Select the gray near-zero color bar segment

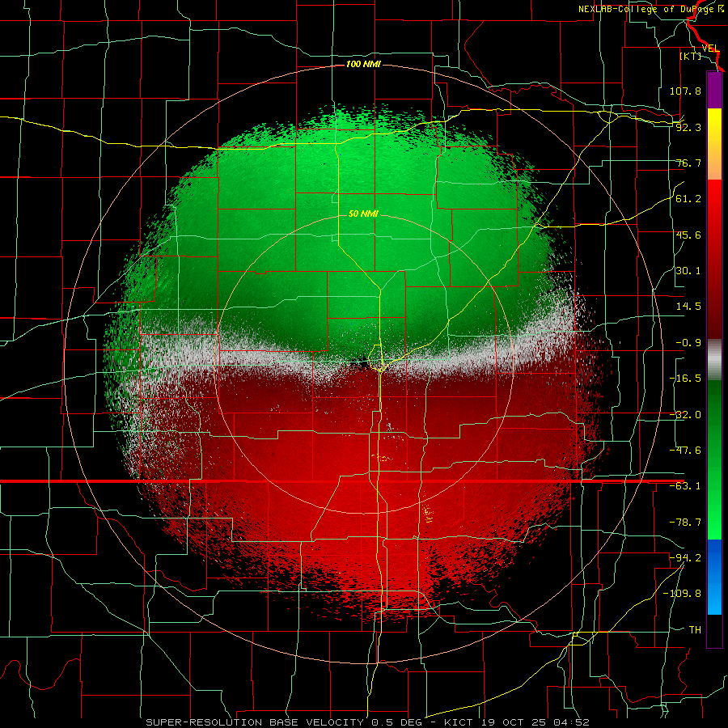714,360
